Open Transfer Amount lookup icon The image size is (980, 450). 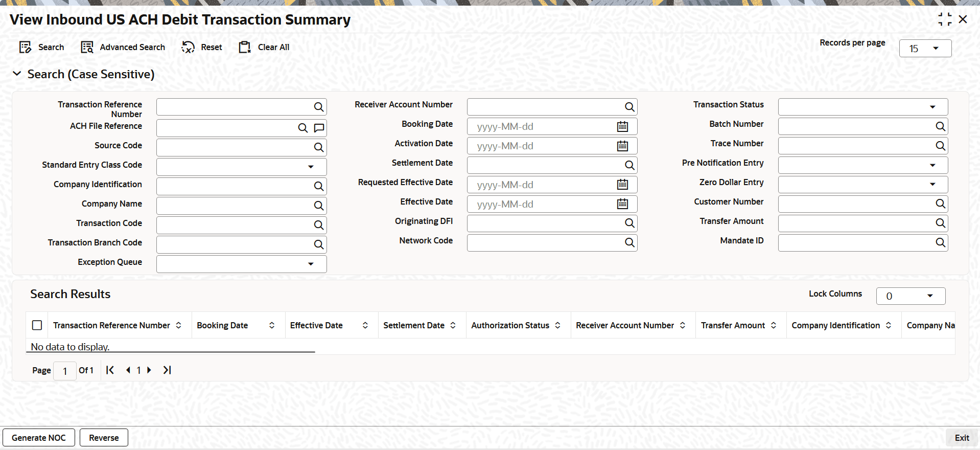click(x=940, y=223)
